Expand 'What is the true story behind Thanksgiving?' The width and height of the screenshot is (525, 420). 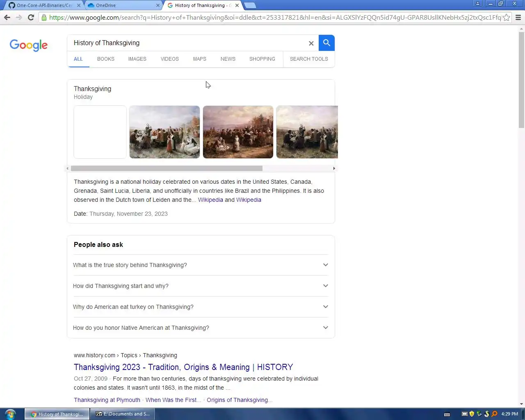(x=201, y=265)
